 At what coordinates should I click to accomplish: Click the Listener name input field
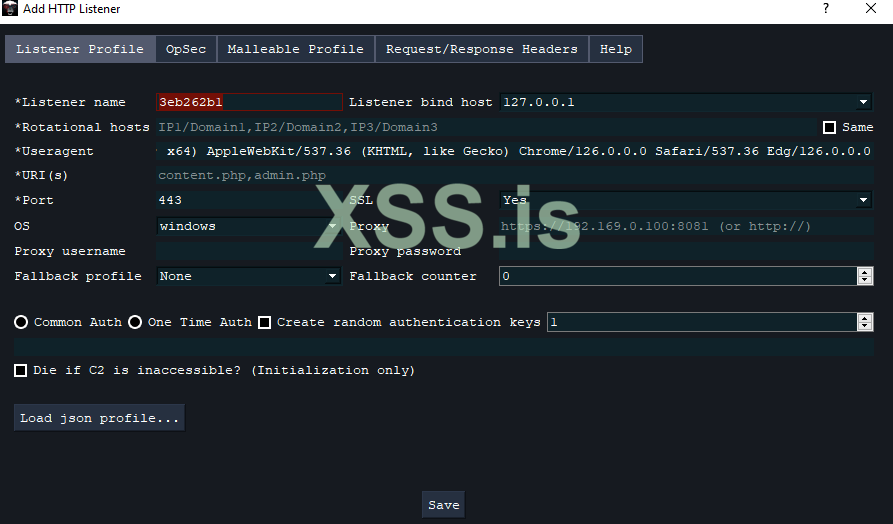pos(249,102)
